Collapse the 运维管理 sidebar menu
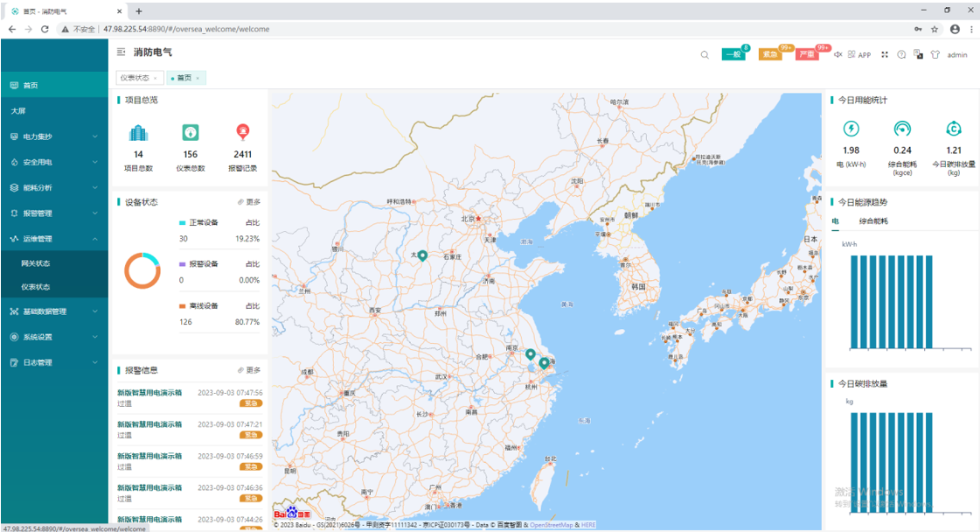 pyautogui.click(x=54, y=238)
